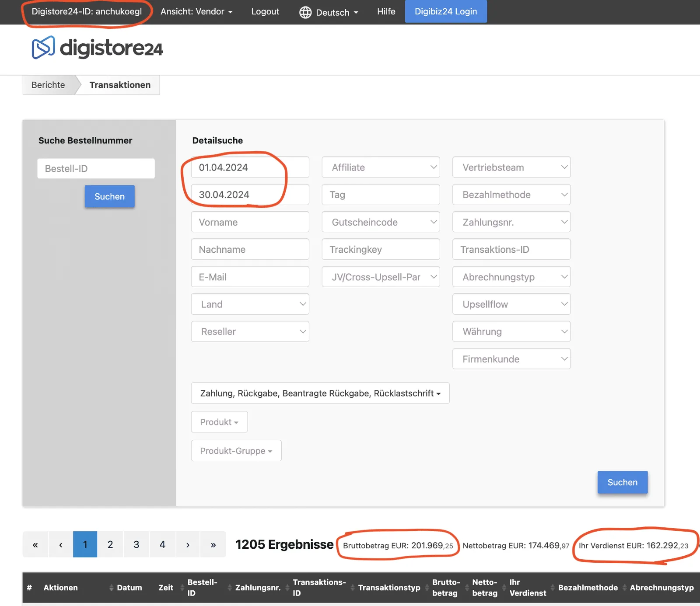Open the Reseller dropdown
The image size is (700, 606).
(x=250, y=331)
